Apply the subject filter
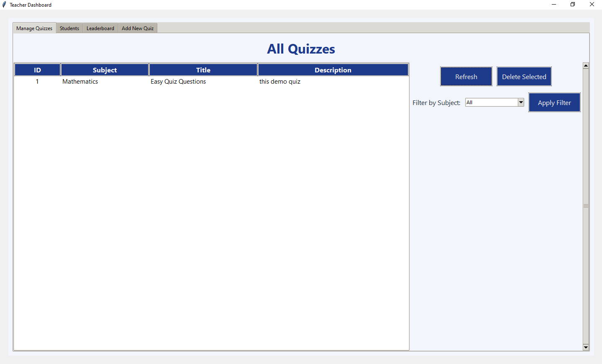 tap(554, 102)
